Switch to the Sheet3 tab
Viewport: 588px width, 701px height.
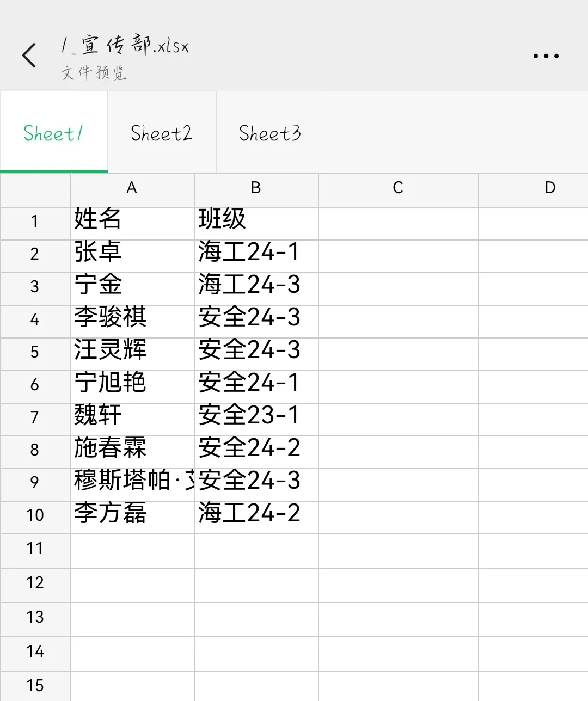(x=269, y=132)
